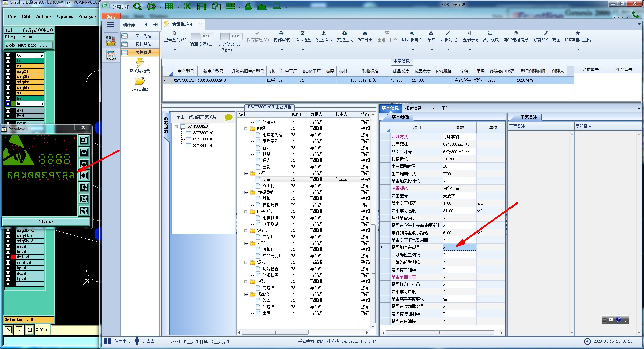Click the 指示检查 checkbox icon
644x349 pixels.
[x=303, y=33]
